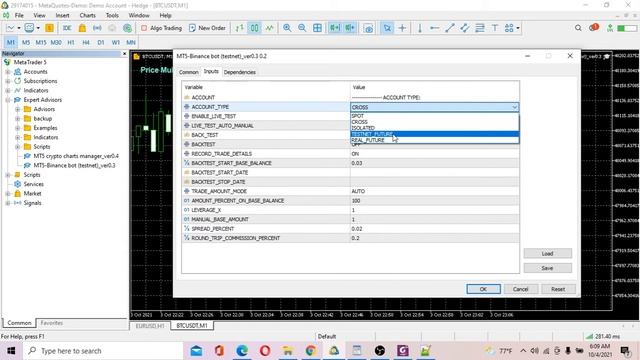Click the zoom out magnifier icon
The width and height of the screenshot is (640, 360).
[x=302, y=28]
